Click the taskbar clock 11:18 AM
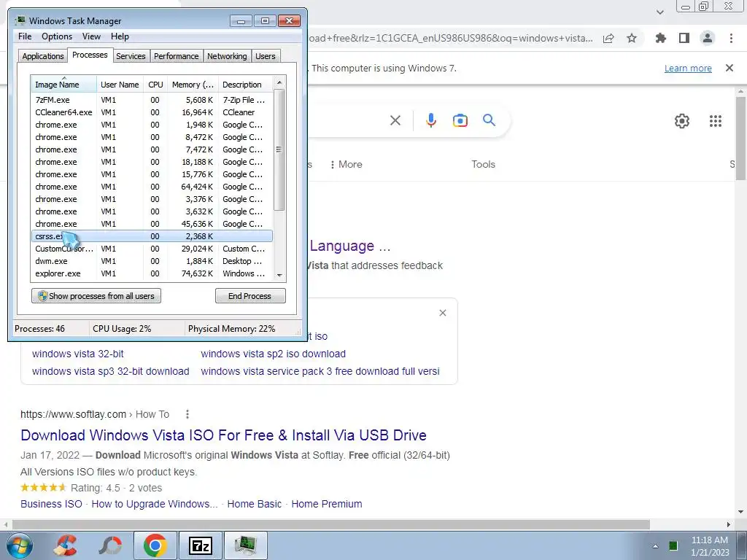The image size is (747, 560). tap(709, 540)
